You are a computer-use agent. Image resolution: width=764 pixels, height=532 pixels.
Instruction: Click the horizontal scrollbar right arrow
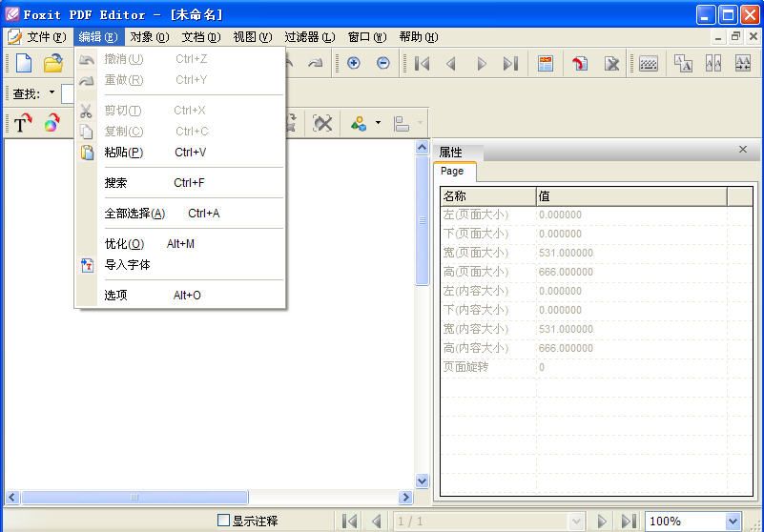(405, 498)
